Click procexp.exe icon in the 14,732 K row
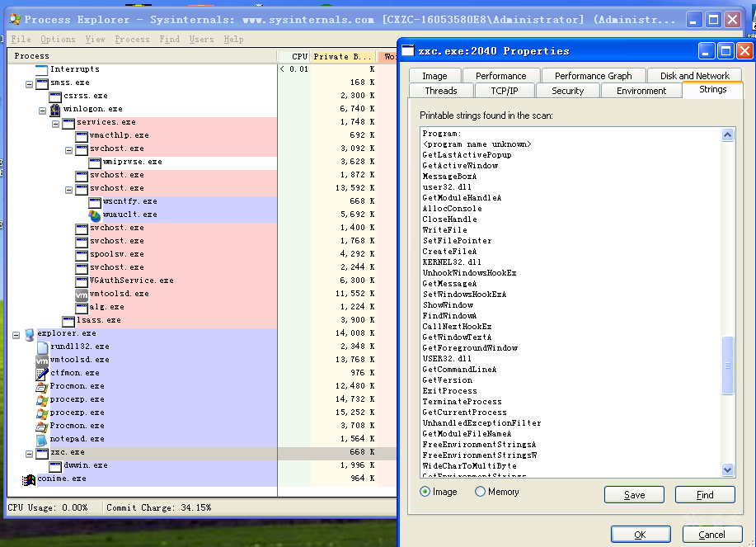This screenshot has width=756, height=547. tap(42, 399)
